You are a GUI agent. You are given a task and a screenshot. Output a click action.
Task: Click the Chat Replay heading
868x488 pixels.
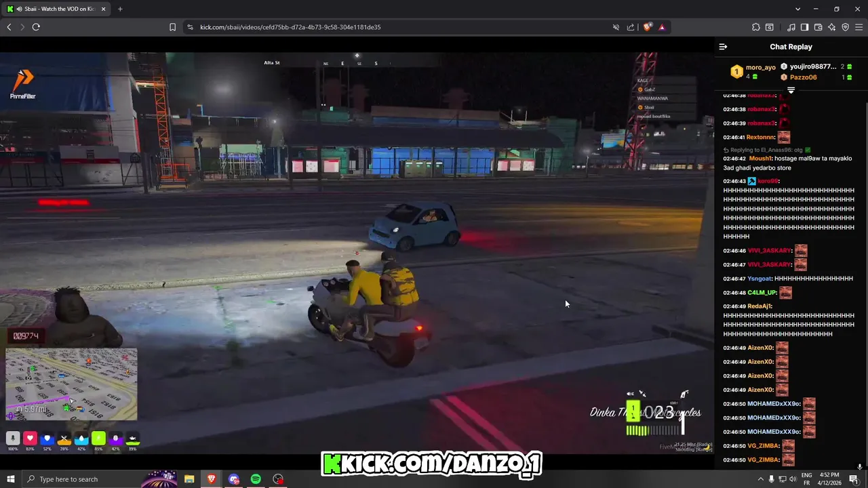point(791,47)
